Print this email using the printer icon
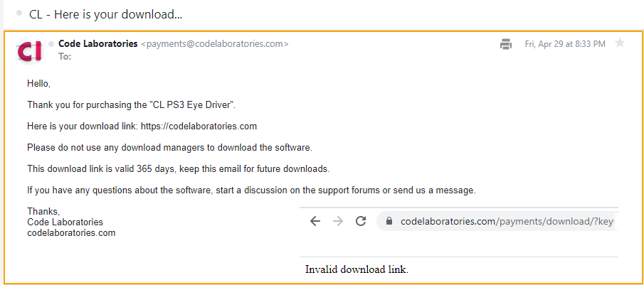 tap(505, 44)
